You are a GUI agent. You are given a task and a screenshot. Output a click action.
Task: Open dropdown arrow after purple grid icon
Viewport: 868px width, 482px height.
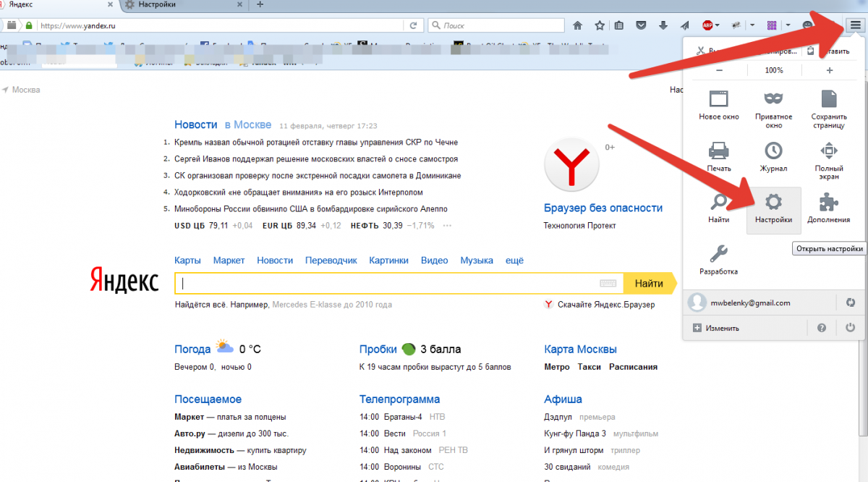click(x=788, y=25)
